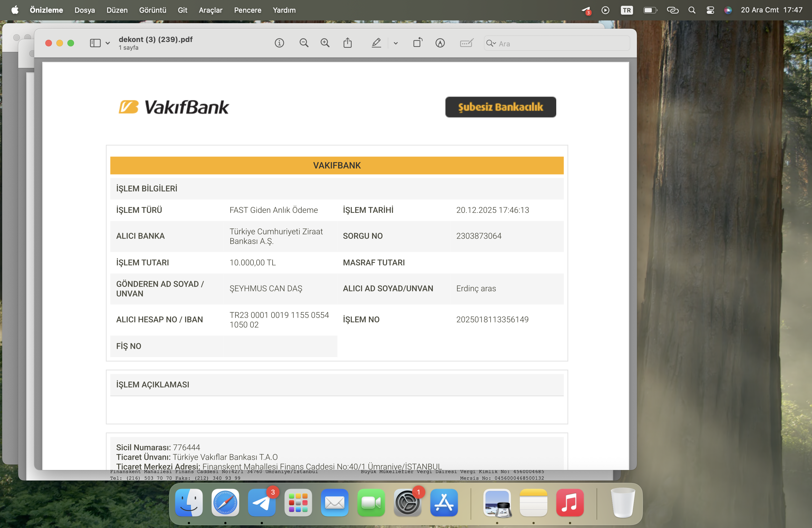Open Control Center from menu bar
The image size is (812, 528).
coord(710,10)
